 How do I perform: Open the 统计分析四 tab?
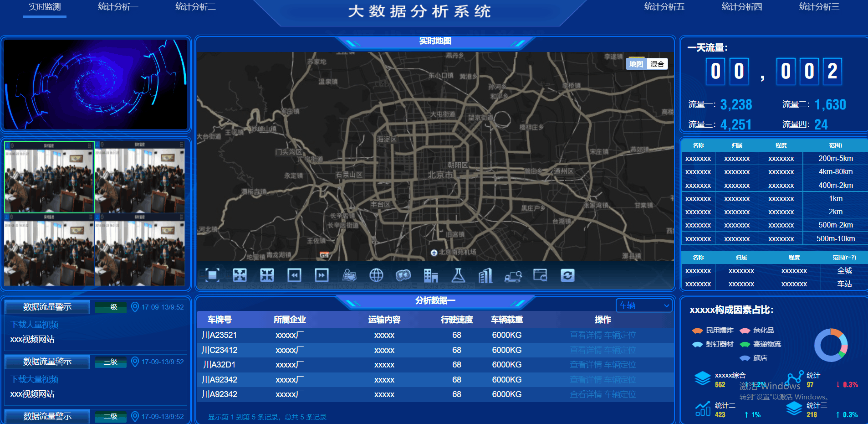pyautogui.click(x=742, y=7)
